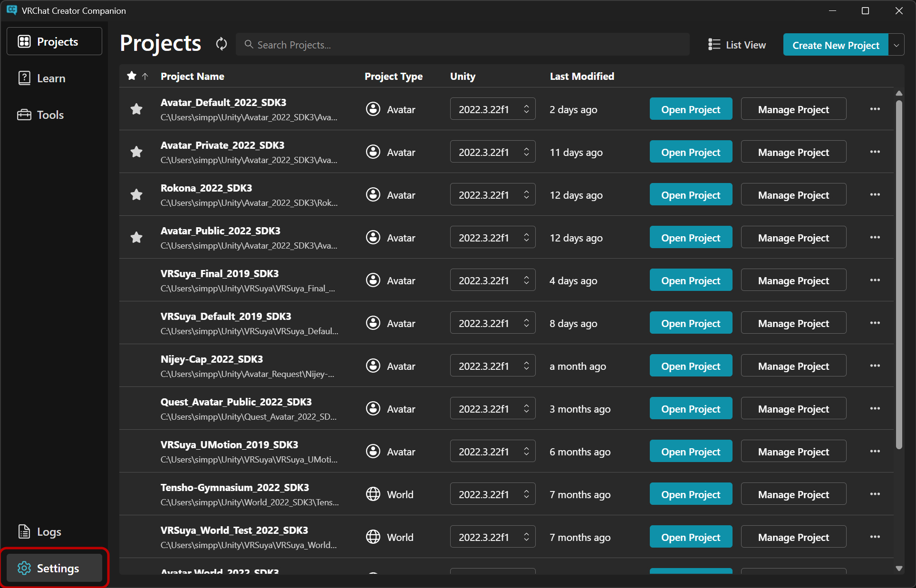
Task: Unfavorite Avatar_Public_2022_SDK3 project star
Action: (136, 238)
